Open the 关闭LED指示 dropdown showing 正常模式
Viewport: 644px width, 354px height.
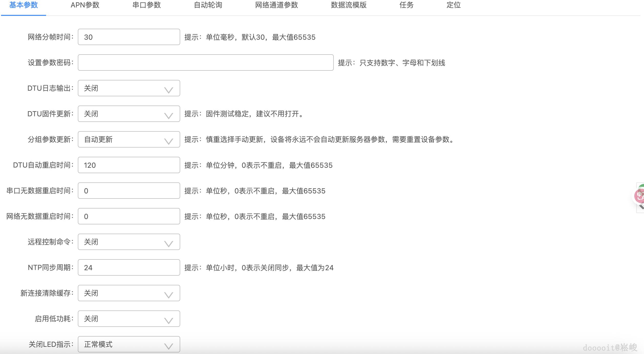coord(128,345)
